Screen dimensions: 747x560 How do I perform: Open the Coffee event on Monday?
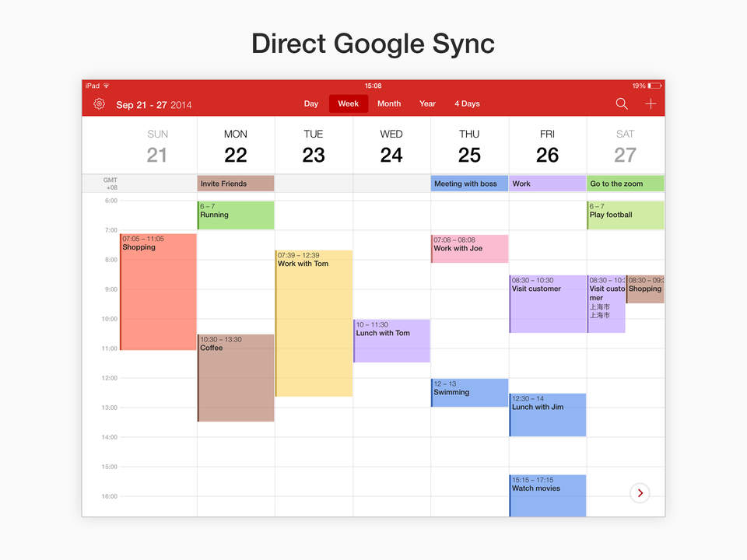pyautogui.click(x=236, y=378)
